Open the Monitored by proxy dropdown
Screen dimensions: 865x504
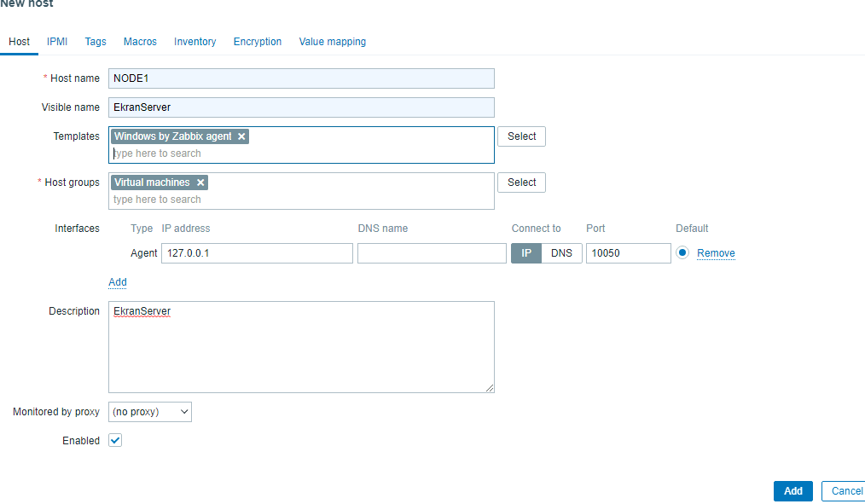click(150, 412)
